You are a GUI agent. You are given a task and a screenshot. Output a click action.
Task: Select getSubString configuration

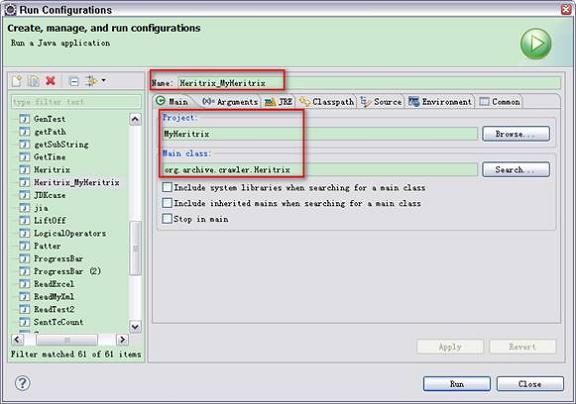click(x=61, y=144)
